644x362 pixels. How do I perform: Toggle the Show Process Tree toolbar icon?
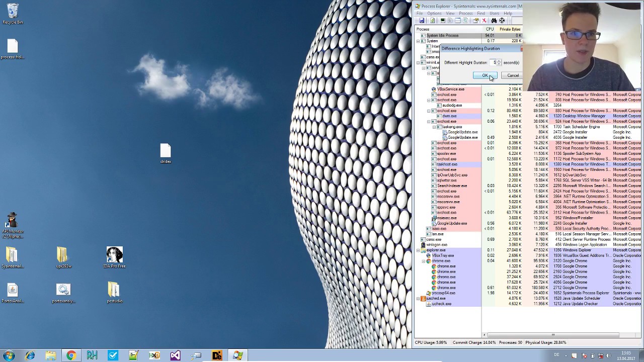tap(450, 21)
